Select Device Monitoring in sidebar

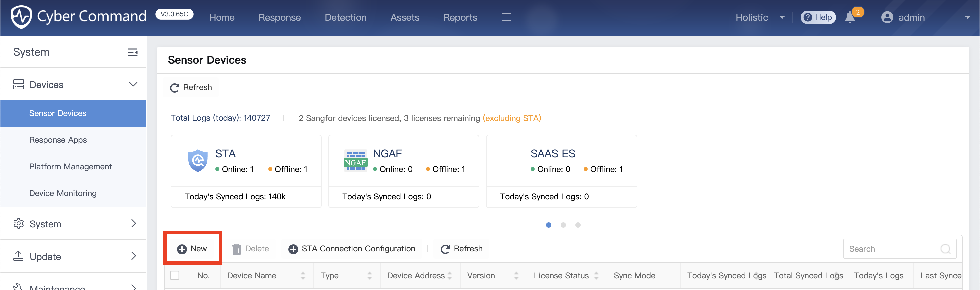coord(73,193)
